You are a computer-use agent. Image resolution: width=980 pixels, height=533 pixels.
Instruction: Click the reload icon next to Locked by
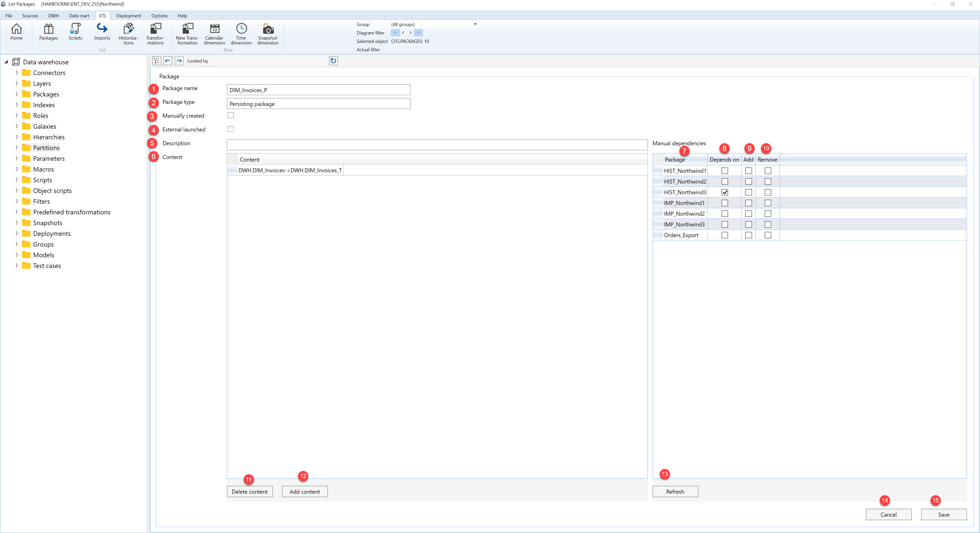tap(333, 61)
